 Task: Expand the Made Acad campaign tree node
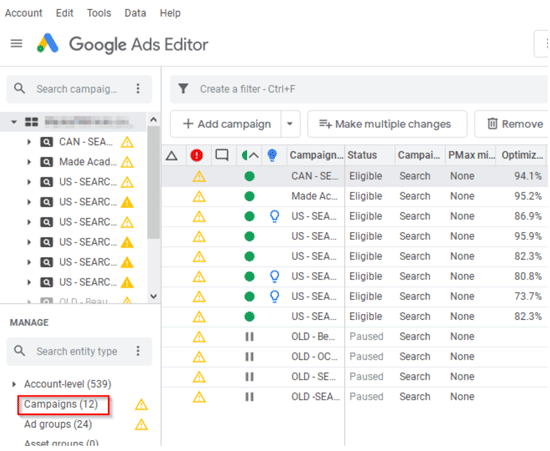[29, 162]
